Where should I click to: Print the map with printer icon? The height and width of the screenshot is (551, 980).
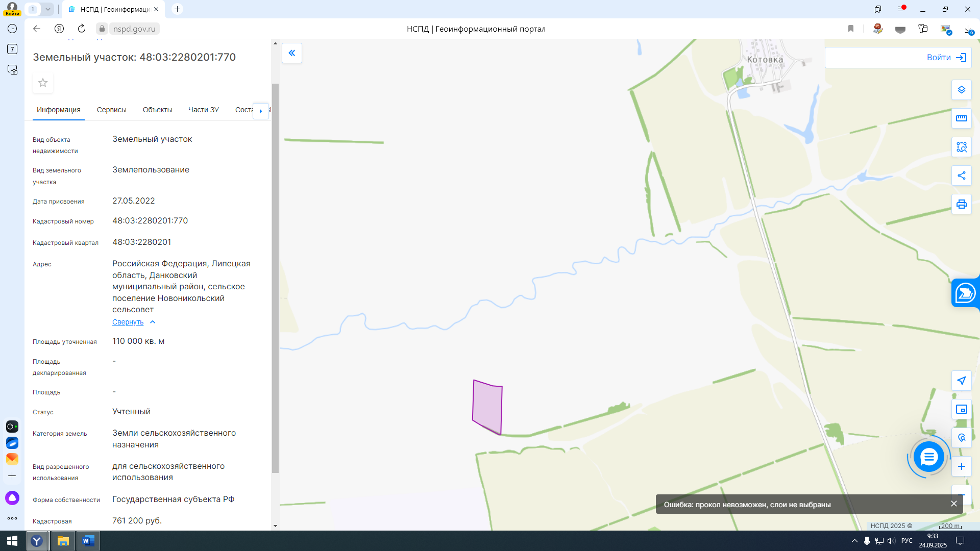click(961, 204)
